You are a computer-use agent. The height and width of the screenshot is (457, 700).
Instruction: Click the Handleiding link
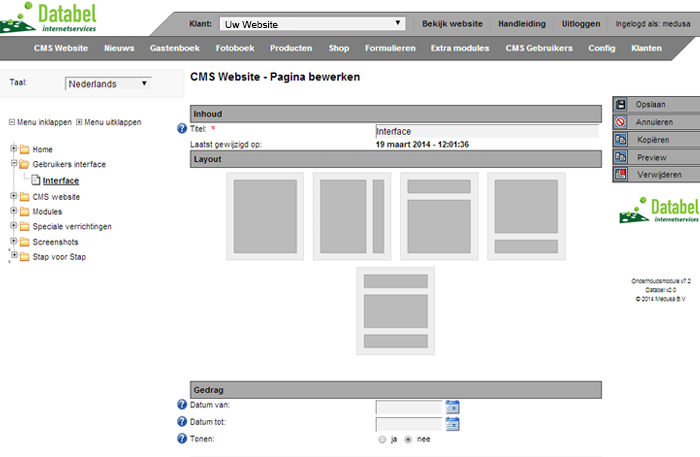(x=522, y=24)
